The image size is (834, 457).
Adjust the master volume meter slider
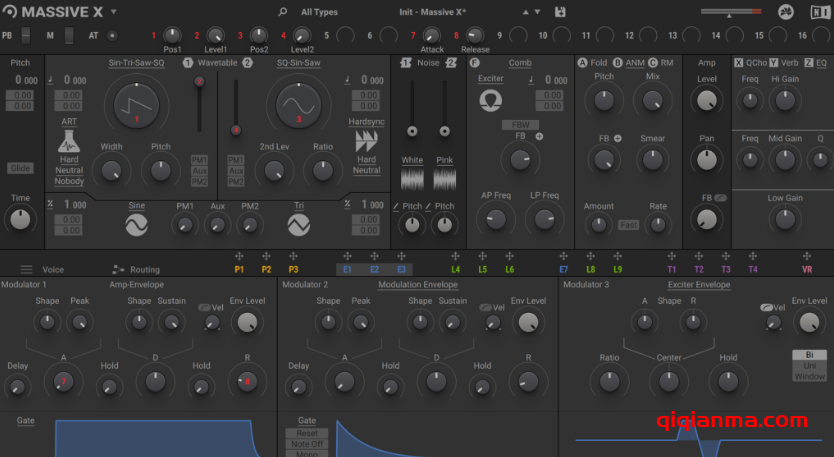[x=731, y=12]
